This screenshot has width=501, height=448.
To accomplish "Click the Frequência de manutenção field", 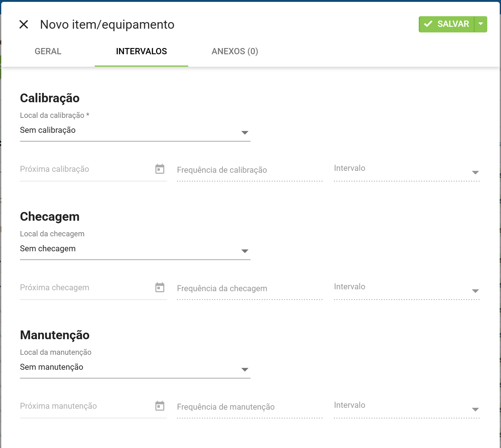I will pos(250,407).
